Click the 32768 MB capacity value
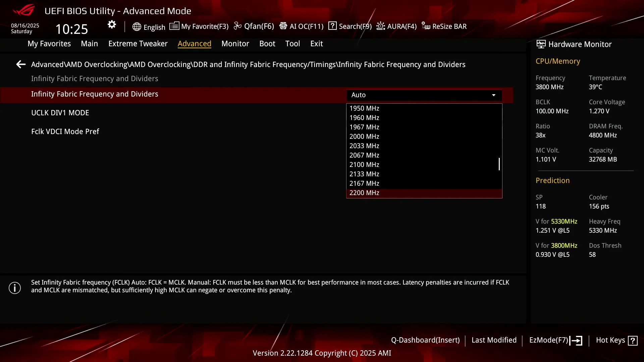Screen dimensions: 644x362 point(603,160)
